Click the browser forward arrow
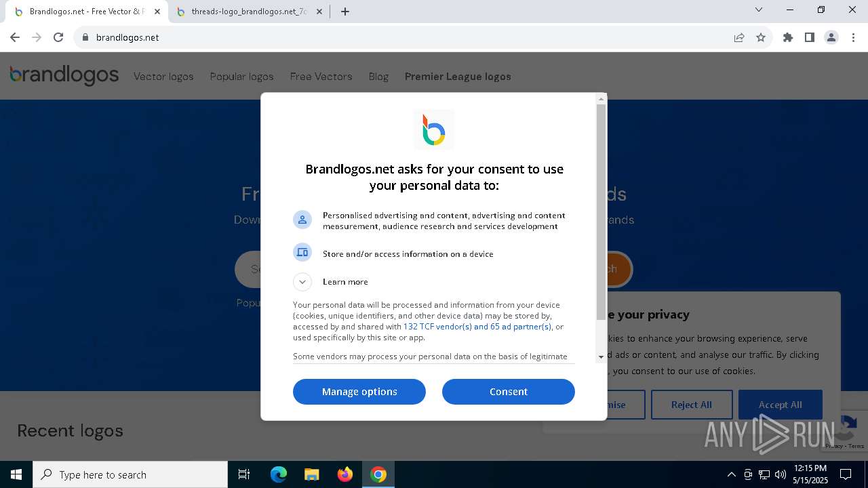Viewport: 868px width, 488px height. 37,37
